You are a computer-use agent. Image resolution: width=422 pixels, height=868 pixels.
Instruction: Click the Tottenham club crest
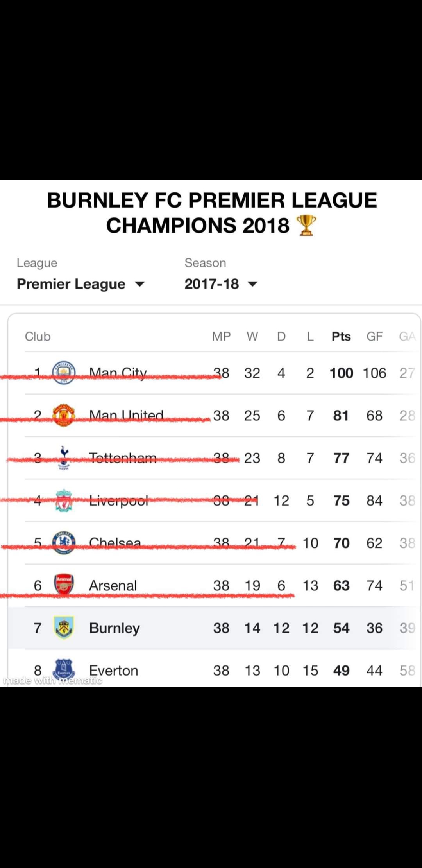pyautogui.click(x=64, y=458)
